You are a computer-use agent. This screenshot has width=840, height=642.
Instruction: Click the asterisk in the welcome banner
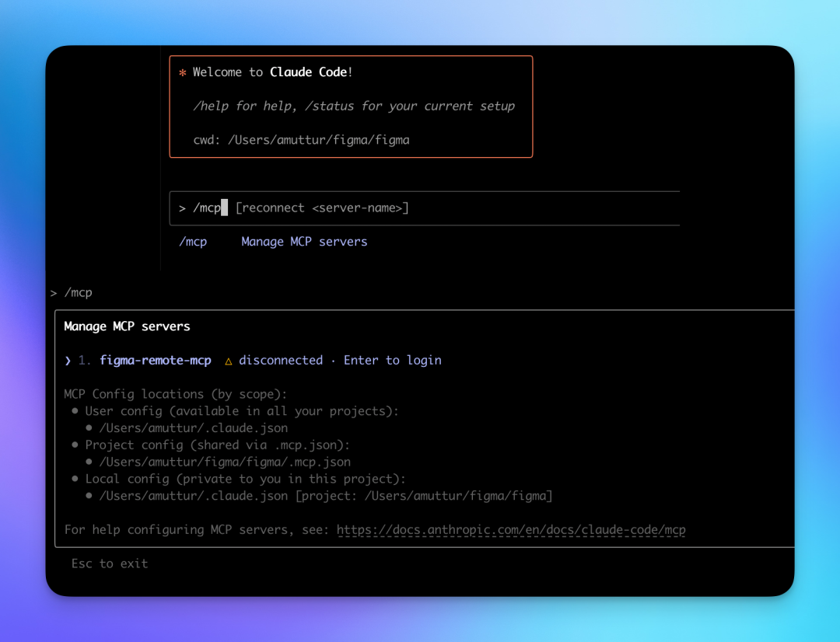[182, 72]
